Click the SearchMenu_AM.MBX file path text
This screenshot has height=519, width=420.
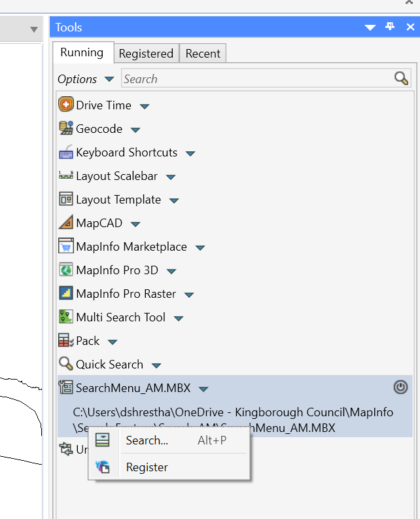233,420
